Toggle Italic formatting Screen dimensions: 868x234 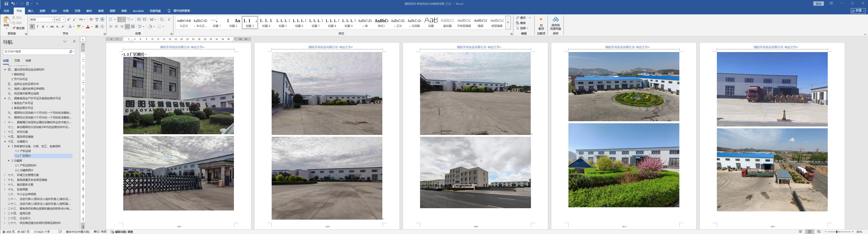[38, 26]
